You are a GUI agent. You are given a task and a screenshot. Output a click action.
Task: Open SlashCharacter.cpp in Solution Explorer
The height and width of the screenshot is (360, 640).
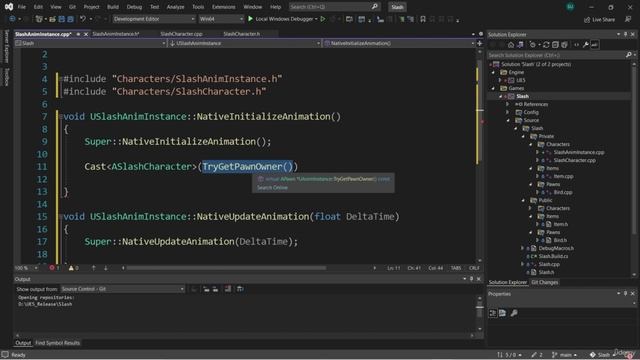(x=574, y=160)
